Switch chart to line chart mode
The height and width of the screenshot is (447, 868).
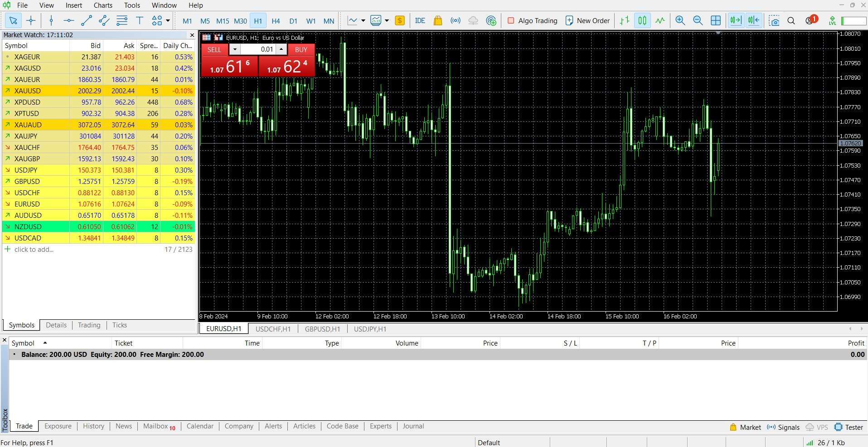660,20
